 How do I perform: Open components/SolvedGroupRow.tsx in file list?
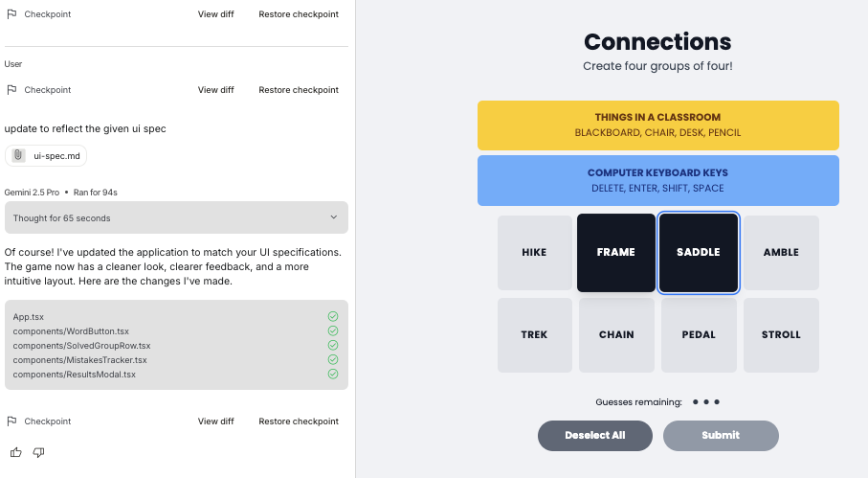click(x=81, y=345)
